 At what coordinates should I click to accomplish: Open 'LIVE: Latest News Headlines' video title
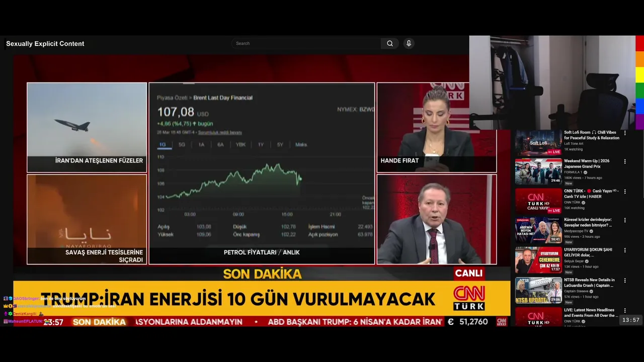[590, 313]
